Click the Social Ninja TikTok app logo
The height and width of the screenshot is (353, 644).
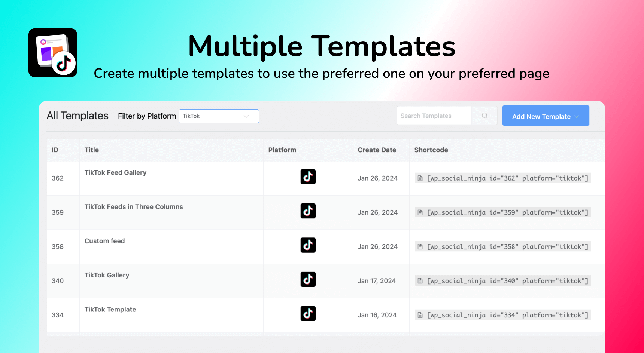tap(53, 53)
